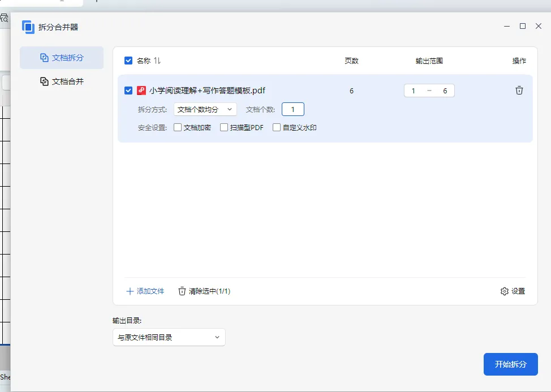551x392 pixels.
Task: Enable the 自定义水印 checkbox
Action: (277, 127)
